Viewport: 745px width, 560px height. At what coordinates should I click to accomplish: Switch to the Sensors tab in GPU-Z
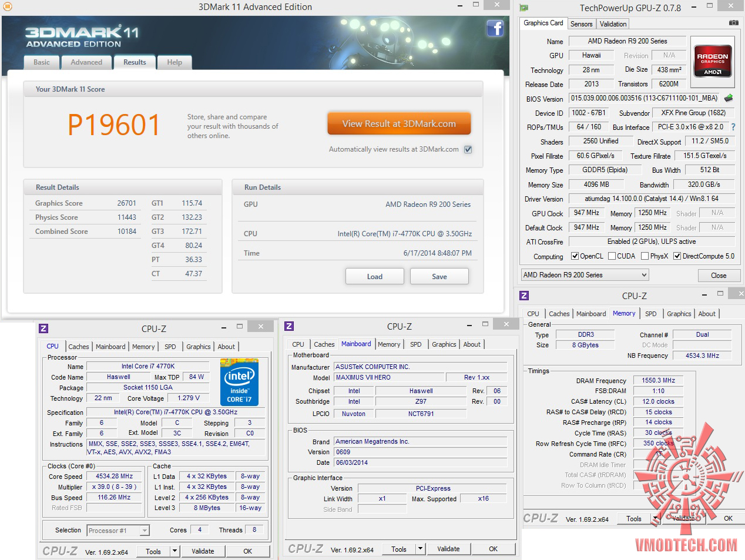[582, 24]
